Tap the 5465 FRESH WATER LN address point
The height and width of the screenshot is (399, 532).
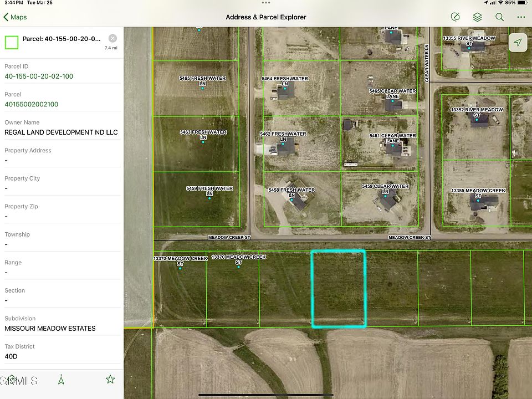click(x=203, y=88)
